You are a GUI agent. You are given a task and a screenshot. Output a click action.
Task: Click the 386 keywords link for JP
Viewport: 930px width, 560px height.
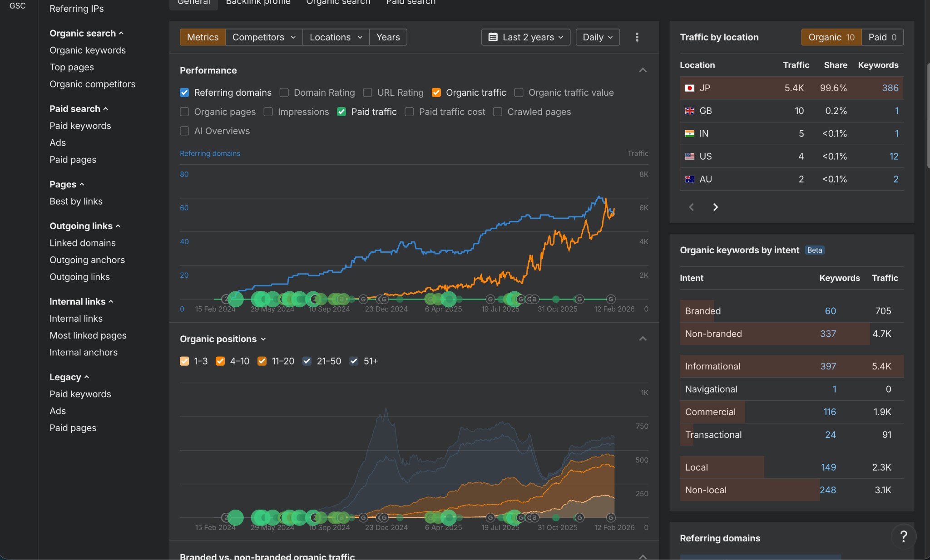pos(890,88)
